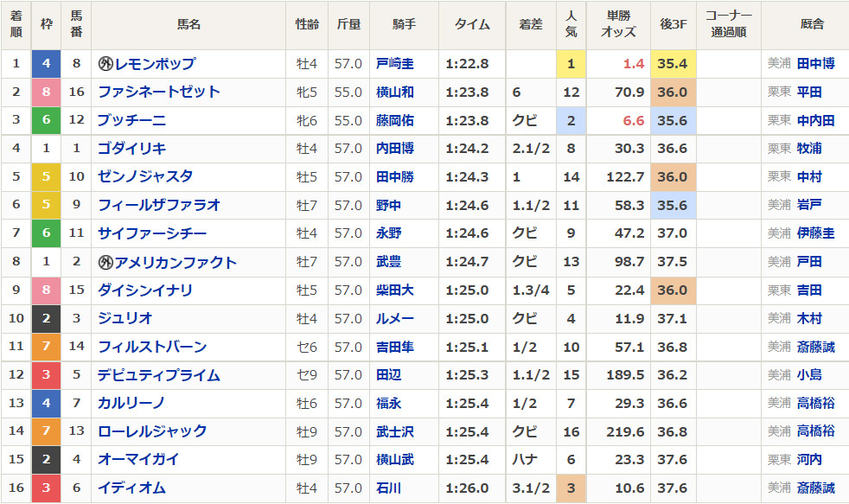Open jockey profile for 武豊
849x504 pixels.
click(388, 263)
